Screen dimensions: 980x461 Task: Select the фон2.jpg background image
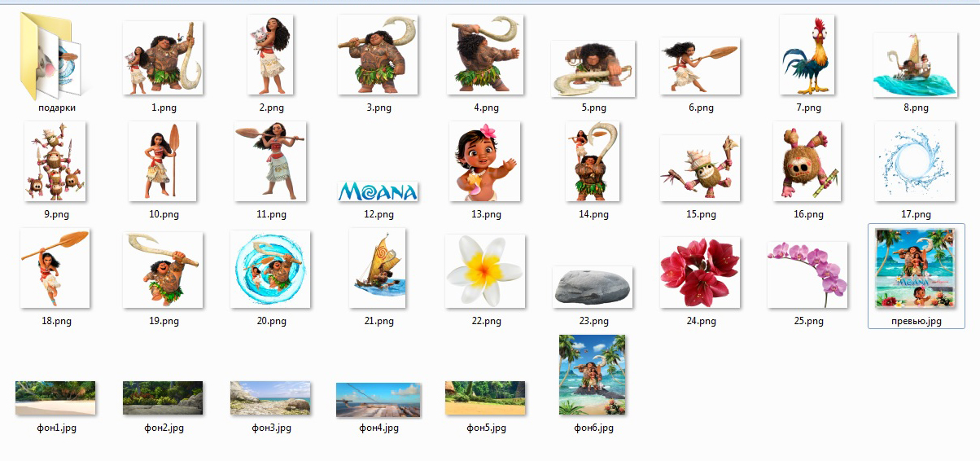pyautogui.click(x=164, y=399)
